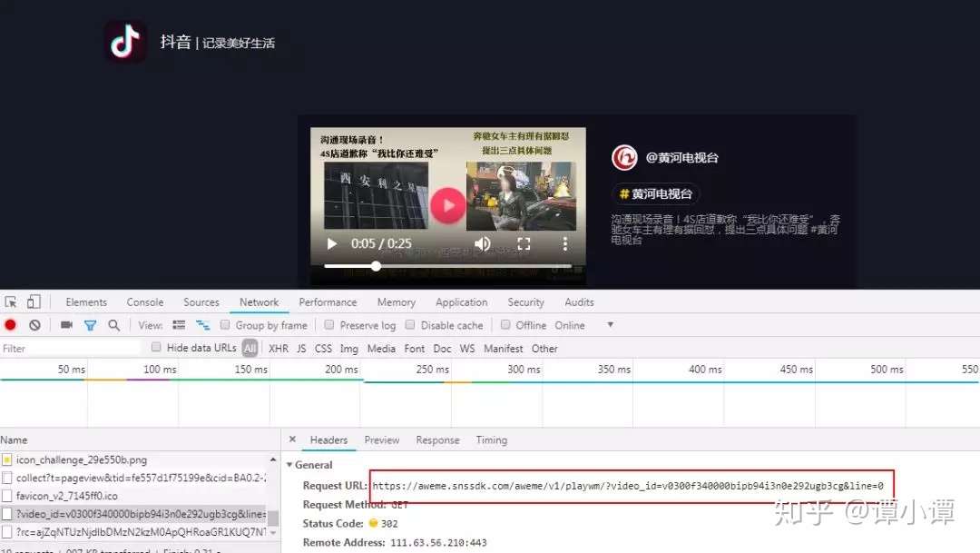Screen dimensions: 980x553
Task: Show network overview with the waterfall view icon
Action: coord(203,324)
